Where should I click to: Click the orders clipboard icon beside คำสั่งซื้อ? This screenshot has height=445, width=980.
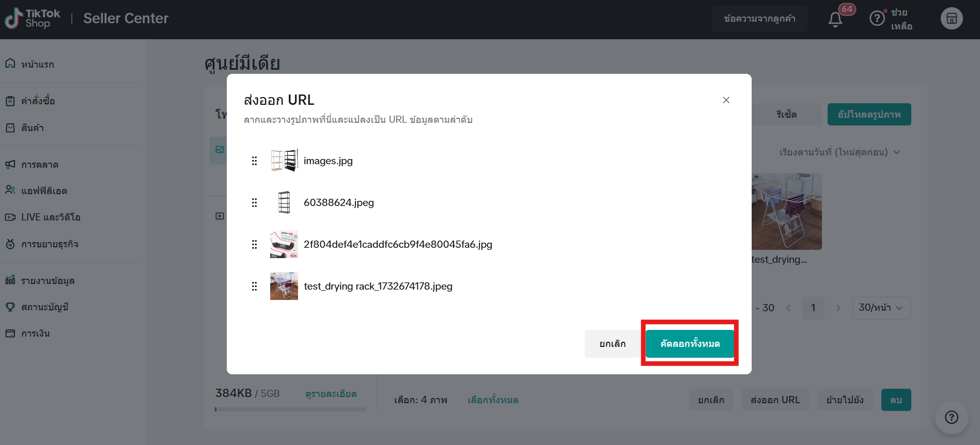[10, 101]
